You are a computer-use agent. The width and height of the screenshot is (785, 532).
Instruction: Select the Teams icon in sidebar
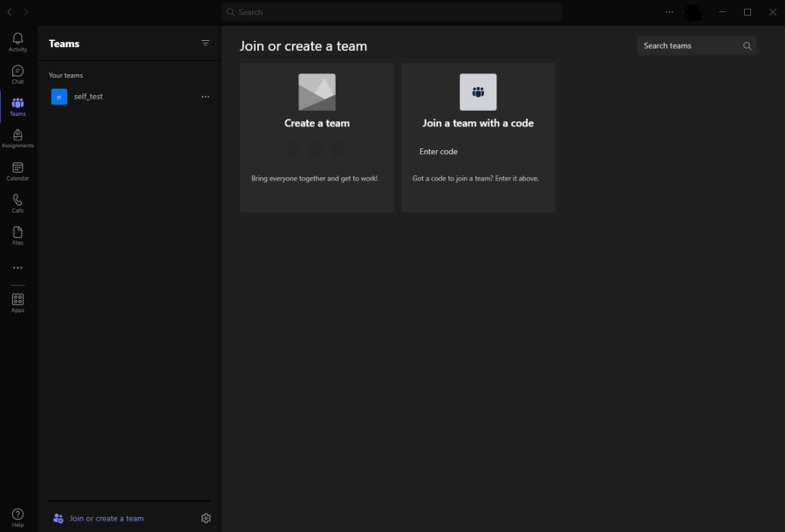(17, 106)
